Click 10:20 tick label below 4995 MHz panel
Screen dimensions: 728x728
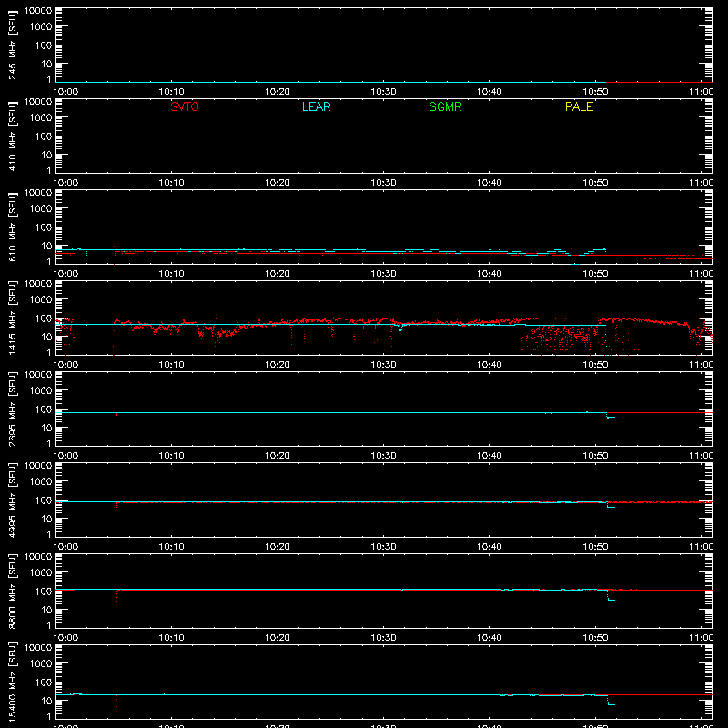278,547
